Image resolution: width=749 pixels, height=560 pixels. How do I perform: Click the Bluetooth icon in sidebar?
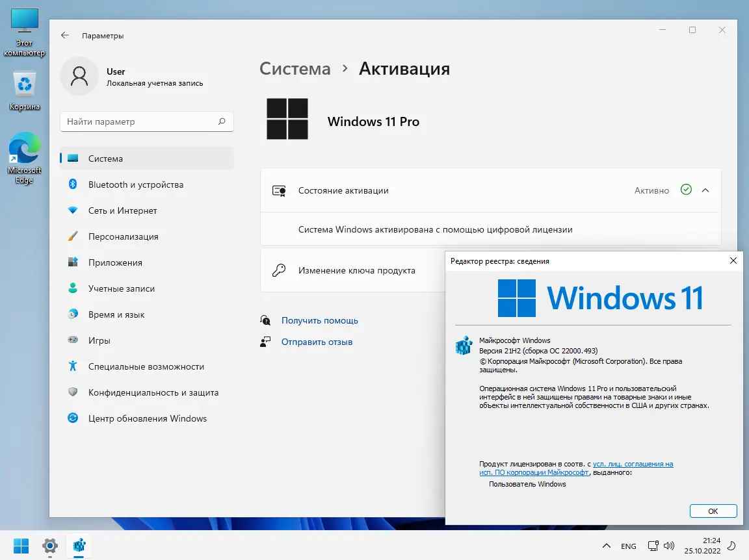(x=73, y=184)
